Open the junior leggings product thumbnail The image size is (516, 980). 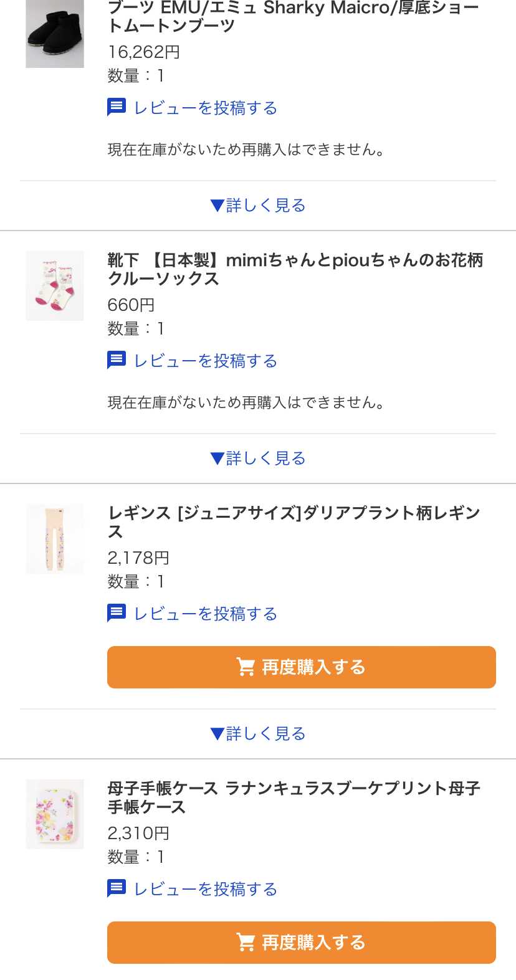(x=55, y=539)
